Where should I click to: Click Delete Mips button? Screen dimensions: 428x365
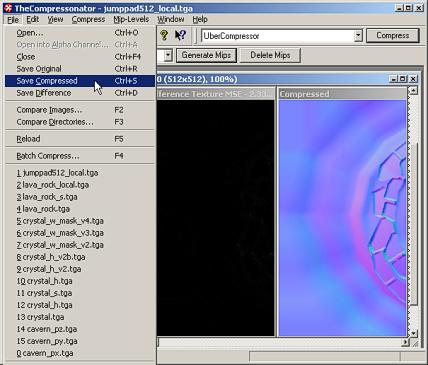270,55
